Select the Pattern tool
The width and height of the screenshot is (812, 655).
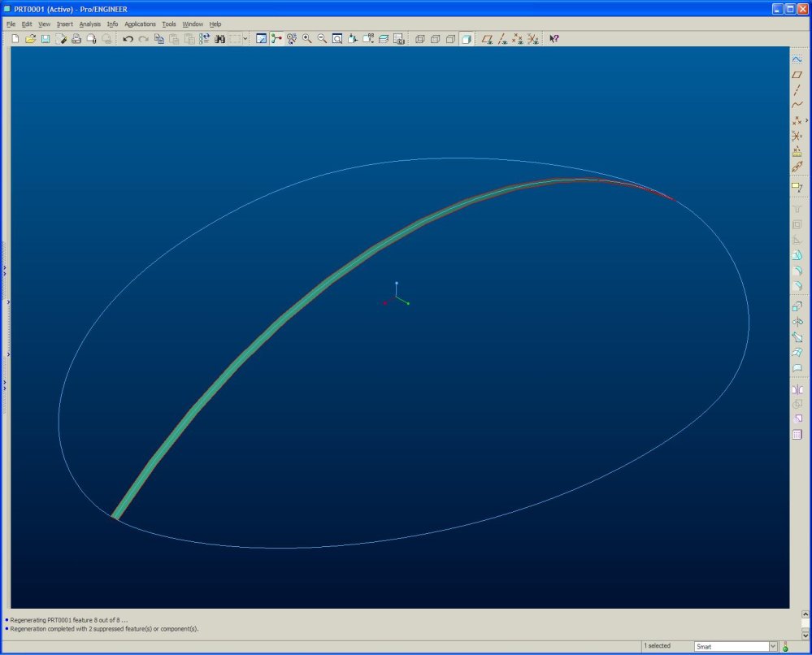click(797, 435)
